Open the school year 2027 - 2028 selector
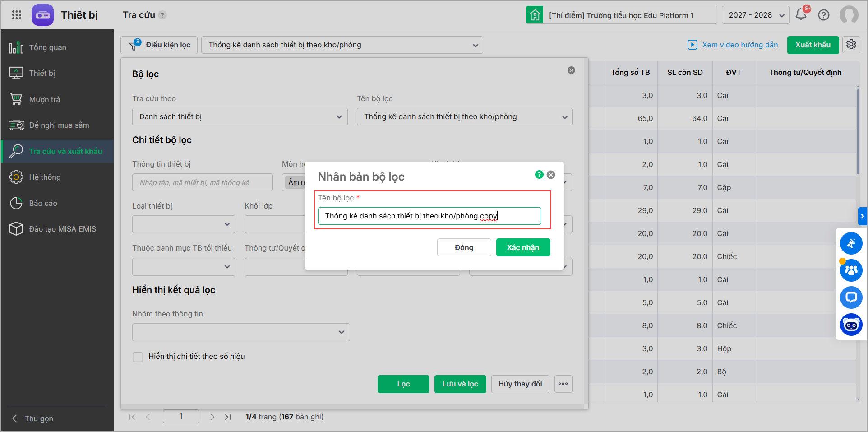Viewport: 868px width, 432px height. click(x=755, y=15)
